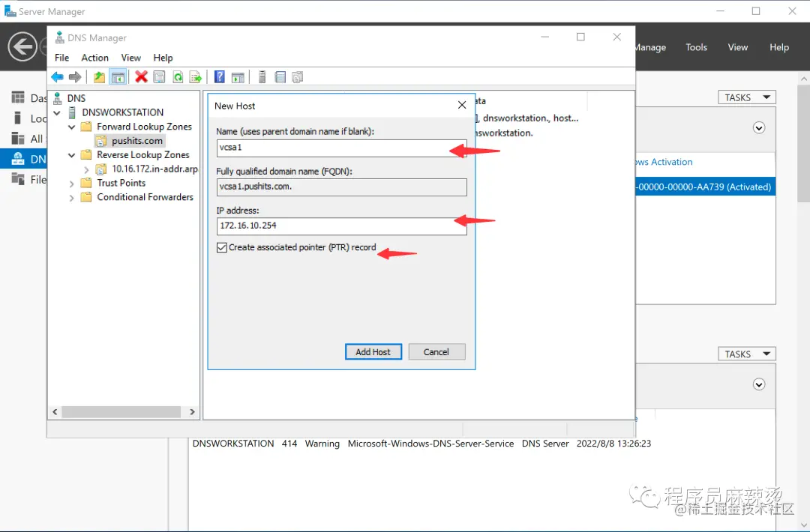Collapse the lower section with circled chevron
Image resolution: width=810 pixels, height=532 pixels.
[759, 384]
